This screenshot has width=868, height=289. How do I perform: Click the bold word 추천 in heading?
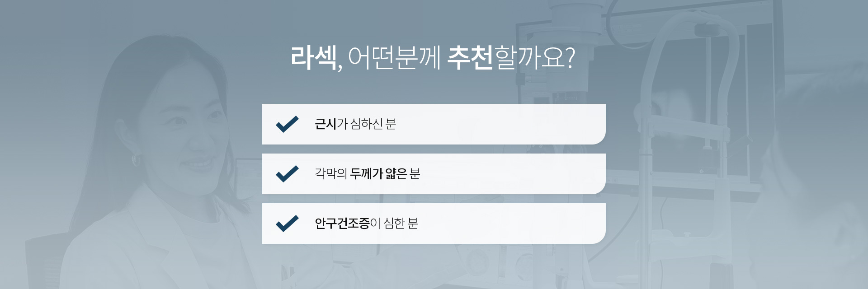(x=470, y=58)
